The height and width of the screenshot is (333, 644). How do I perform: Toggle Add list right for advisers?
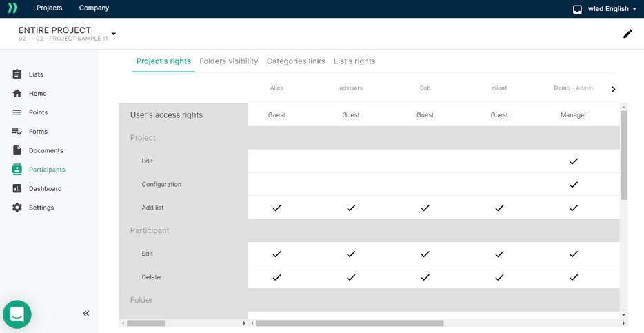tap(351, 208)
